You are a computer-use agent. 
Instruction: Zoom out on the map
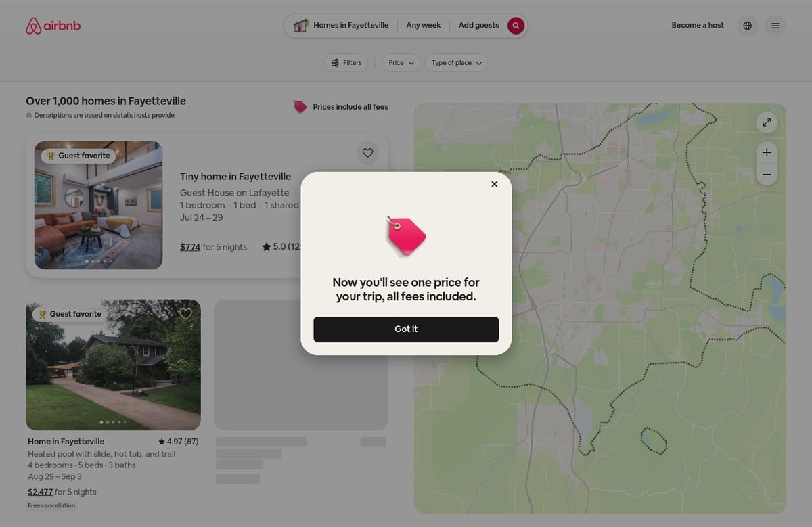767,175
